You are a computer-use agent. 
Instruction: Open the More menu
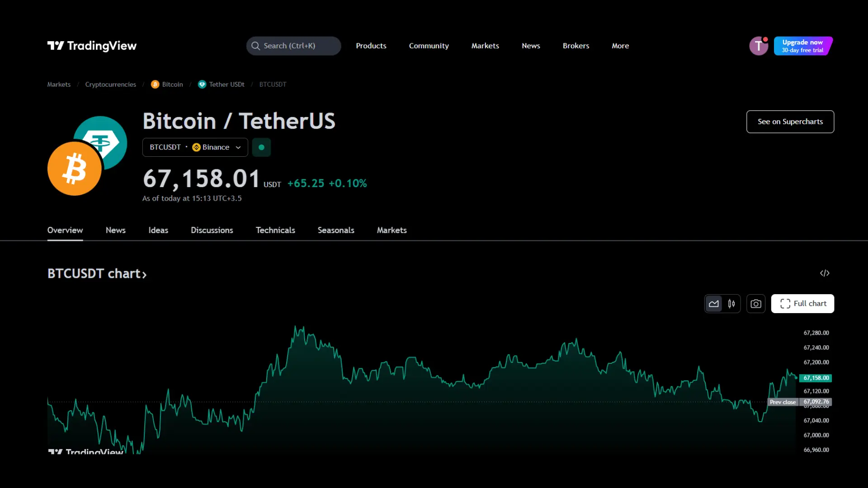620,46
